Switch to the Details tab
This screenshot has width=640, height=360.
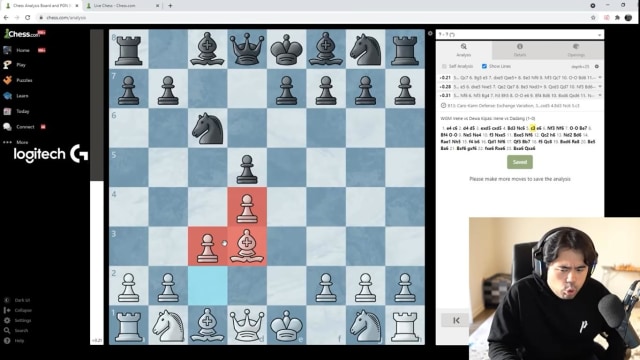pos(520,50)
